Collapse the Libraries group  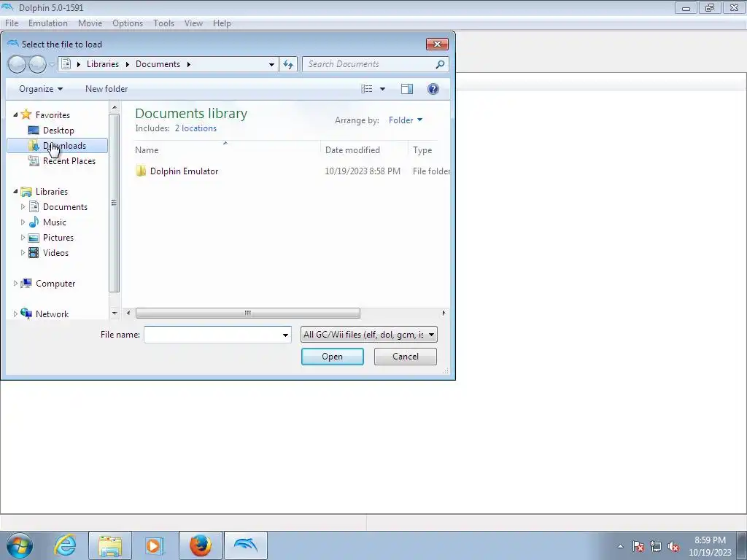tap(15, 192)
